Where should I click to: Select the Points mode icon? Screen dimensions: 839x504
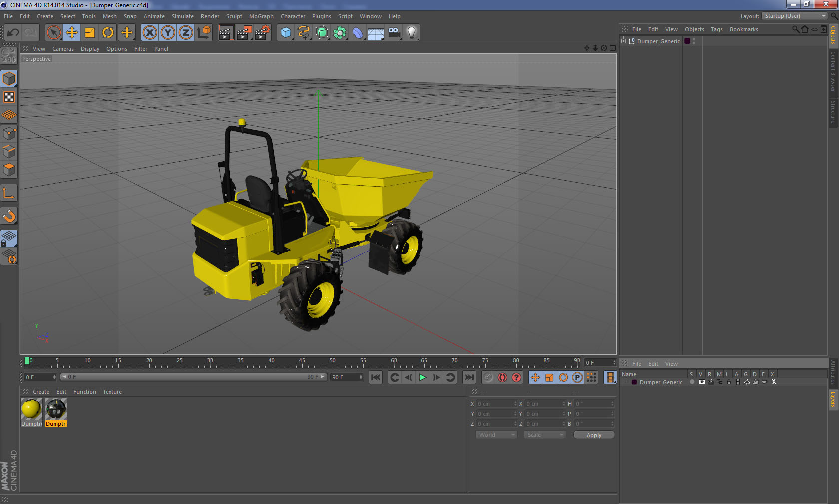point(9,134)
